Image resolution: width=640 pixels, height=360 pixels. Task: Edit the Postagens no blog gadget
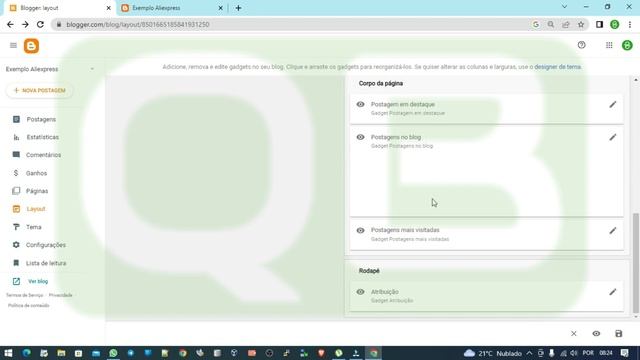[x=613, y=137]
